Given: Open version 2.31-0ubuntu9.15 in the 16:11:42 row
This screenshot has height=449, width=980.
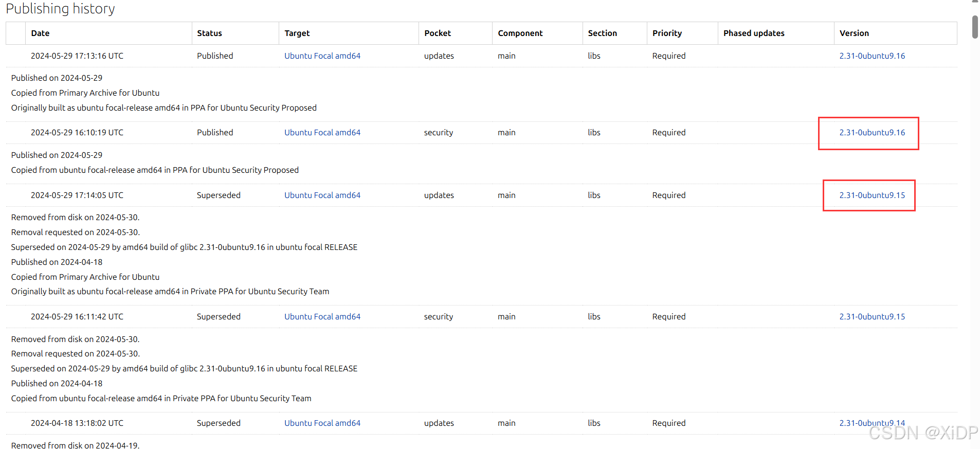Looking at the screenshot, I should coord(872,316).
